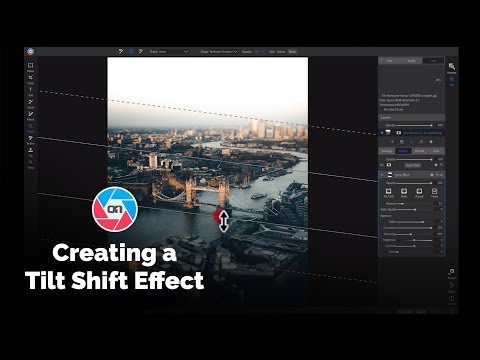Open the Resize module icon
This screenshot has height=360, width=480.
click(452, 274)
